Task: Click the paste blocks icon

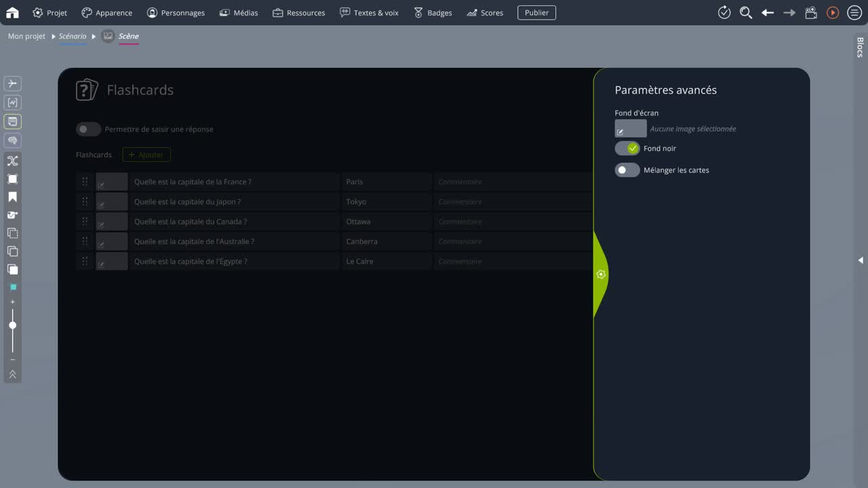Action: pyautogui.click(x=12, y=269)
